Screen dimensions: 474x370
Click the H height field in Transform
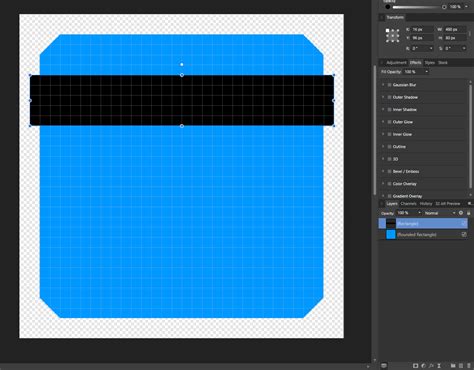click(455, 38)
